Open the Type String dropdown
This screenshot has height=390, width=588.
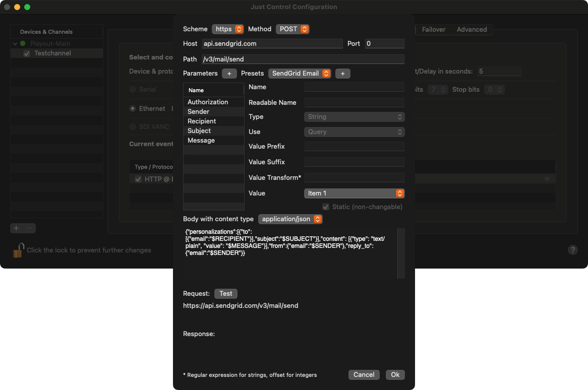[x=354, y=117]
